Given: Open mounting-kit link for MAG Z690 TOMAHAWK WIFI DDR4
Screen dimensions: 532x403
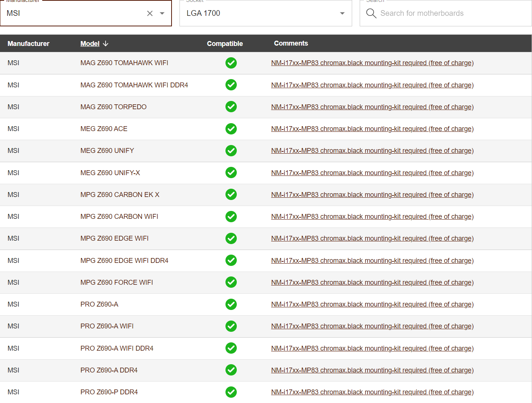Looking at the screenshot, I should coord(372,85).
